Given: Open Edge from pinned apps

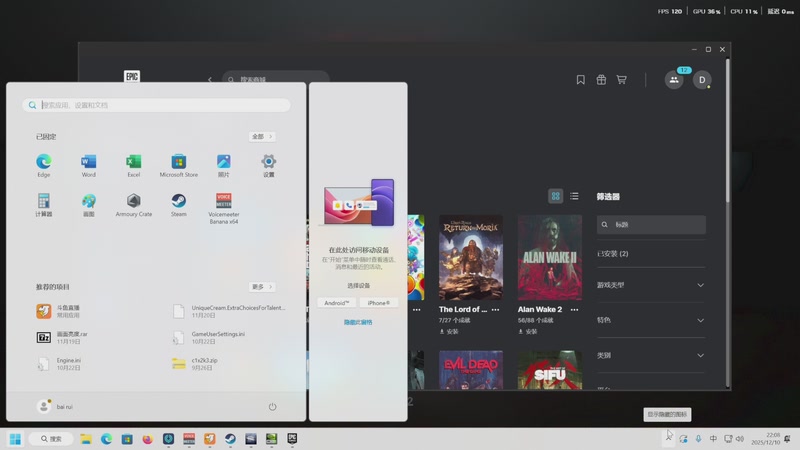Looking at the screenshot, I should coord(44,165).
